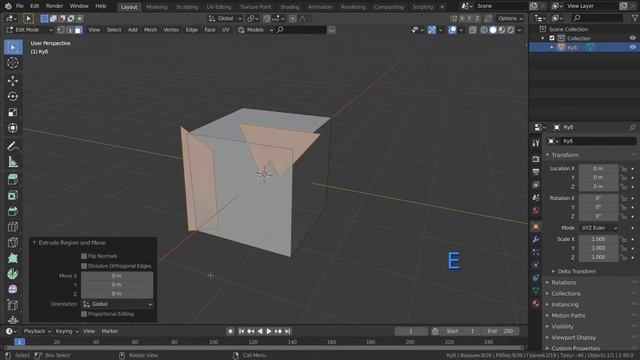Open the Modifier properties tab
Viewport: 640px width, 360px height.
536,240
